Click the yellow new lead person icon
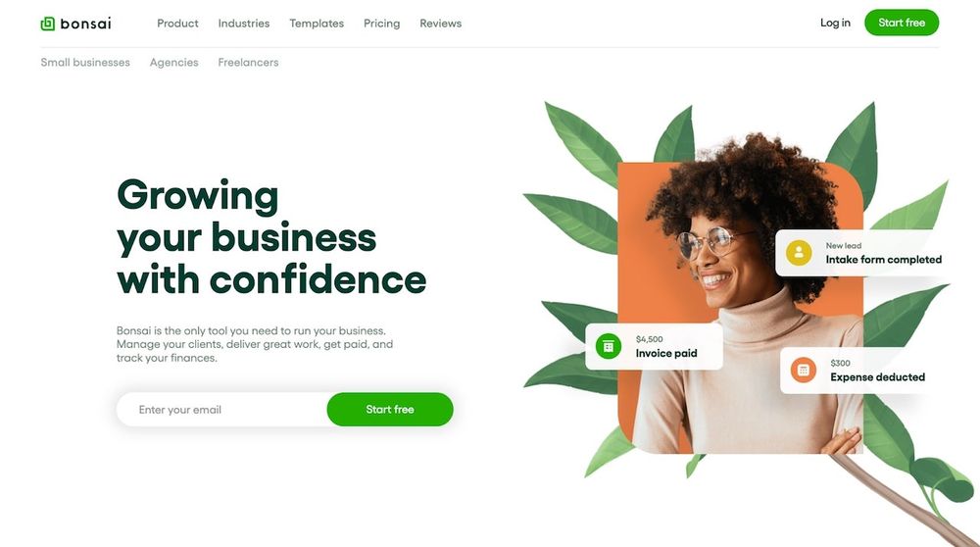The height and width of the screenshot is (547, 980). (x=799, y=253)
